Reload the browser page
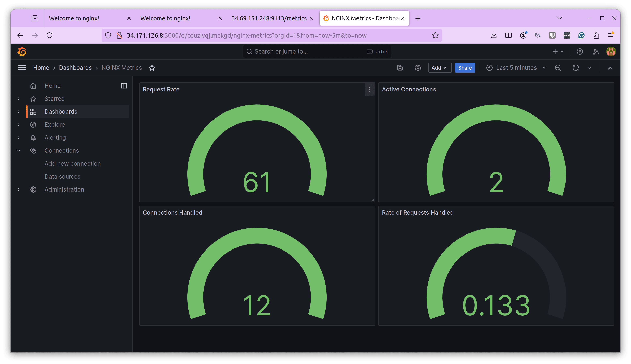The height and width of the screenshot is (364, 631). click(49, 35)
